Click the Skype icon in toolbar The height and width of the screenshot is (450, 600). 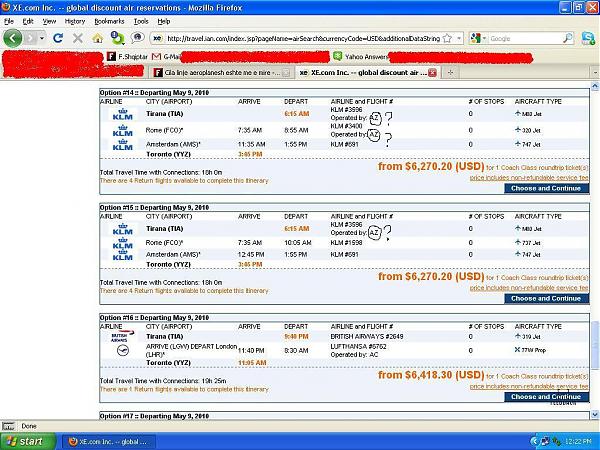[588, 38]
